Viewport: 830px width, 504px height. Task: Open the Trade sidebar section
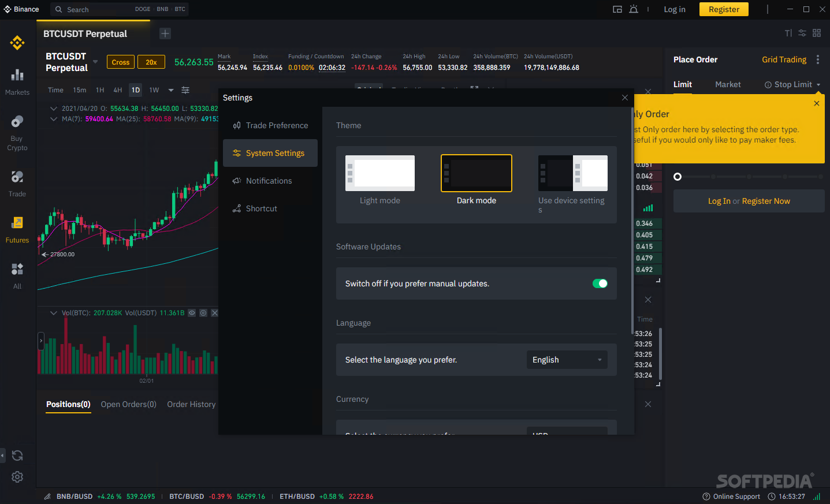pos(17,184)
